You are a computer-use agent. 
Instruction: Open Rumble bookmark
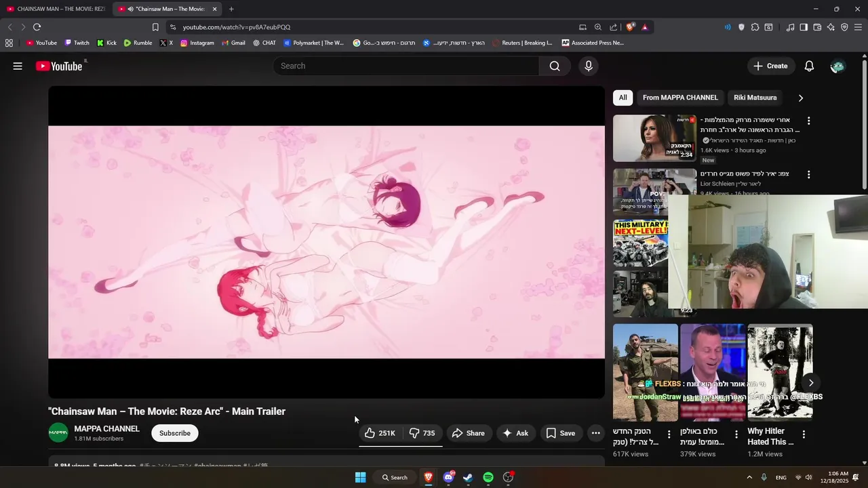[x=138, y=43]
